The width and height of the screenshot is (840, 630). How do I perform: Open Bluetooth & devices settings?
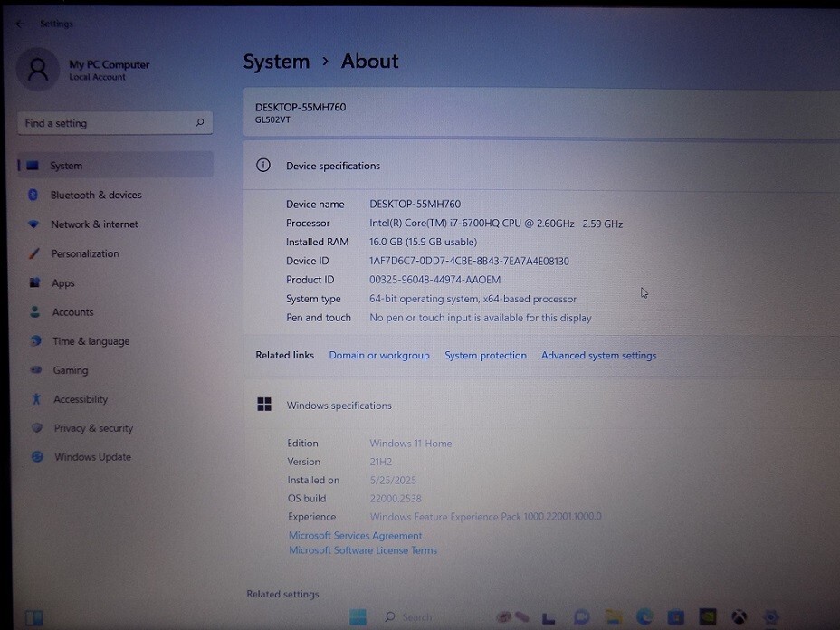pos(96,195)
